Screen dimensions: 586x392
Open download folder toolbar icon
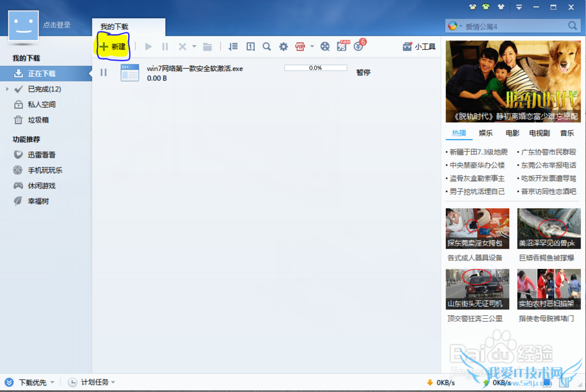tap(207, 47)
